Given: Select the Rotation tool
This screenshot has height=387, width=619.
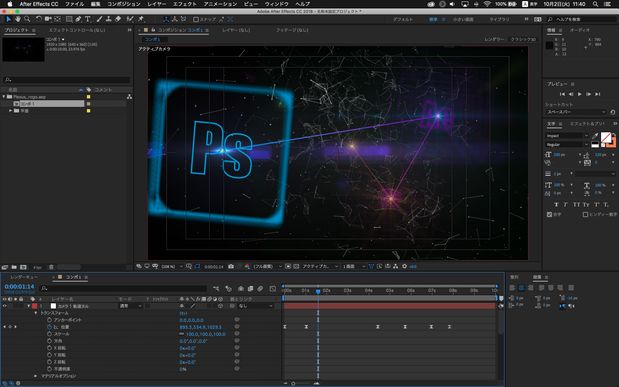Looking at the screenshot, I should [39, 19].
